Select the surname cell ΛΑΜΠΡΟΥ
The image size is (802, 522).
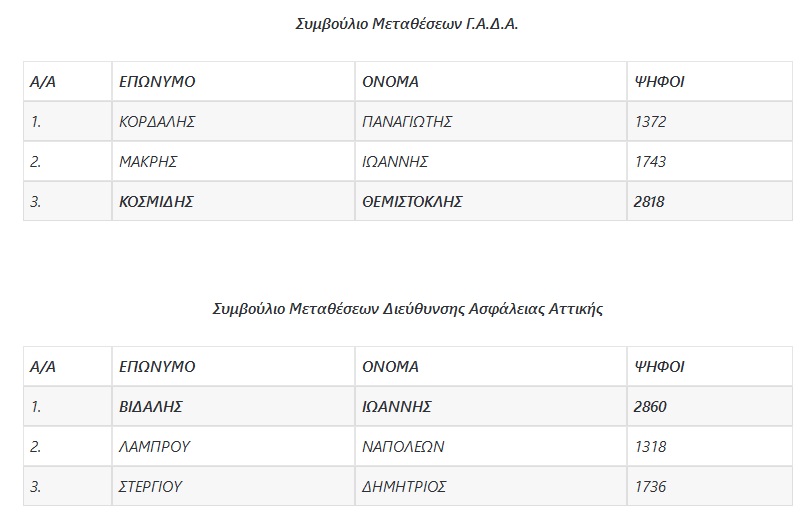tap(154, 447)
